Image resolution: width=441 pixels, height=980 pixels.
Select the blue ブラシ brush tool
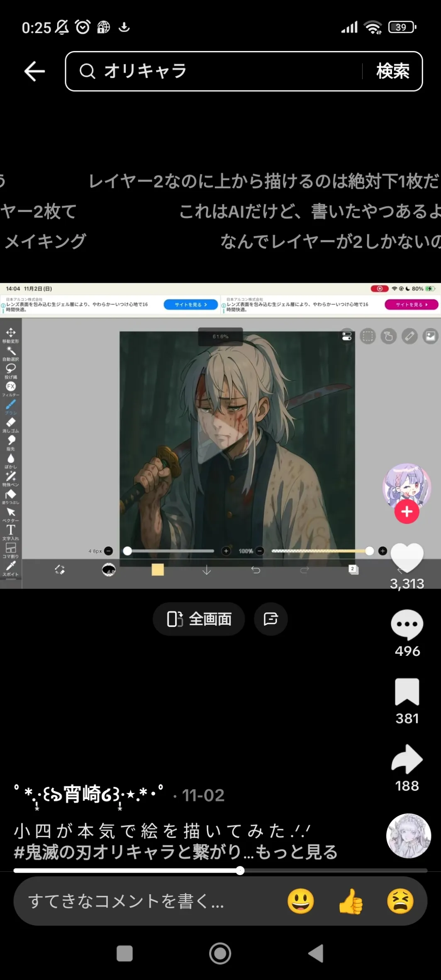[11, 407]
